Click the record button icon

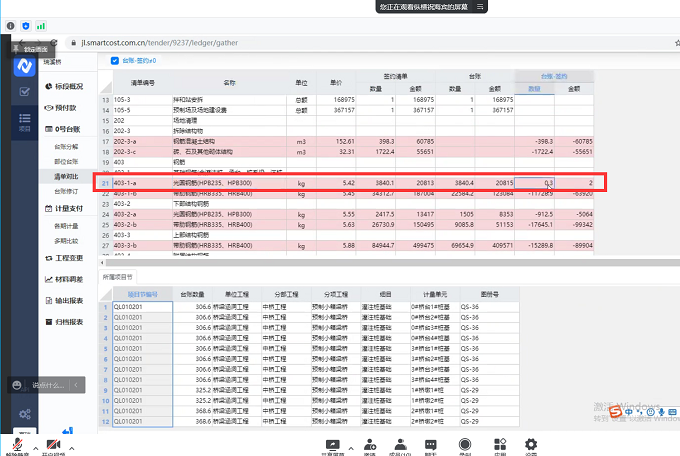coord(464,443)
